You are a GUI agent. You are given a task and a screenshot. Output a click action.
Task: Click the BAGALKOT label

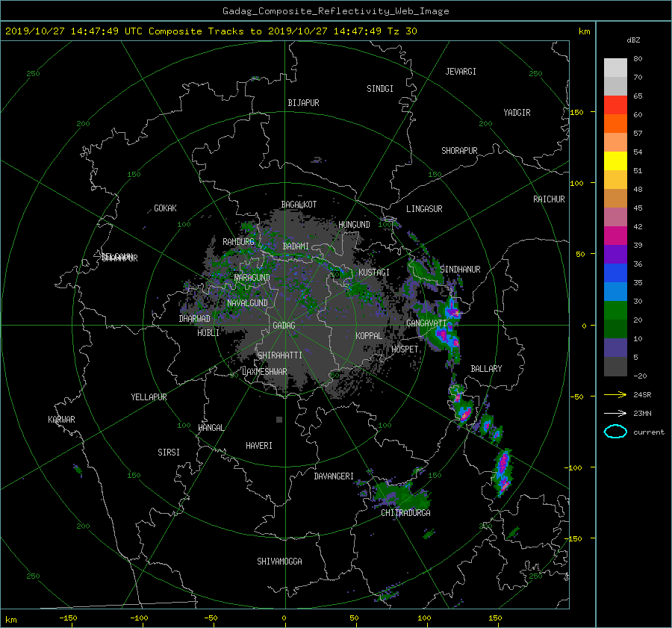299,205
